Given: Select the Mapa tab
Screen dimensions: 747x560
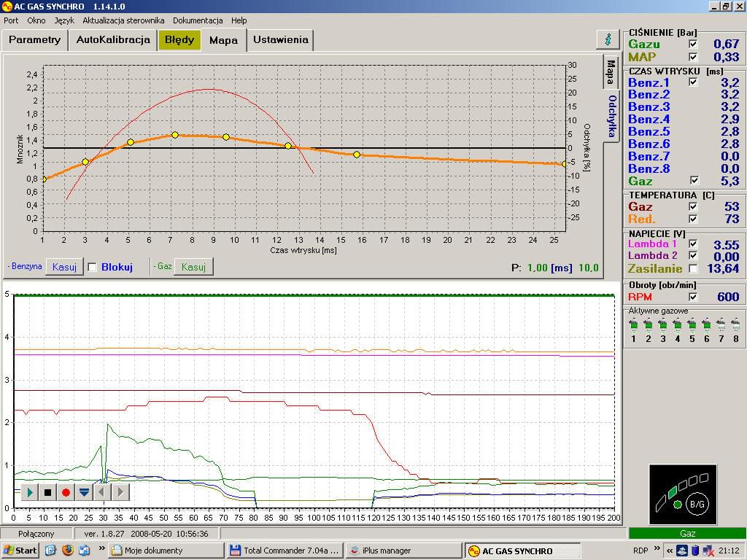Looking at the screenshot, I should 223,39.
